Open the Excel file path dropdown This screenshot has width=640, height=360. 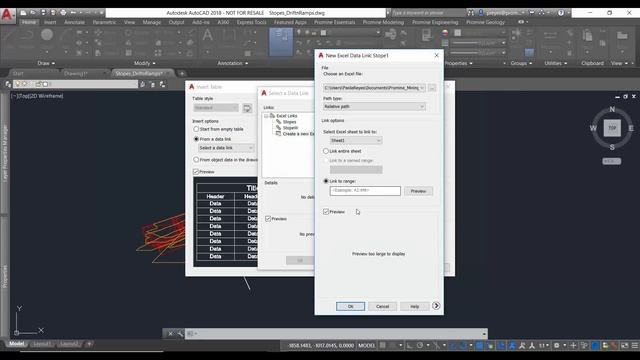[x=422, y=88]
